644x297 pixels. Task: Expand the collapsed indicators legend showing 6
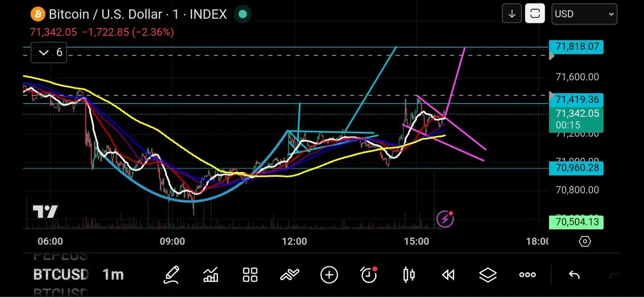[x=49, y=53]
